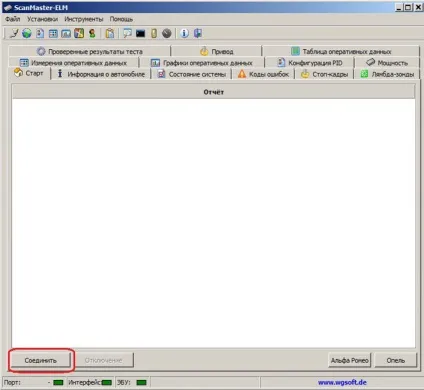Switch to Проверенные результаты теста tab
Viewport: 424px width, 390px height.
(x=90, y=51)
